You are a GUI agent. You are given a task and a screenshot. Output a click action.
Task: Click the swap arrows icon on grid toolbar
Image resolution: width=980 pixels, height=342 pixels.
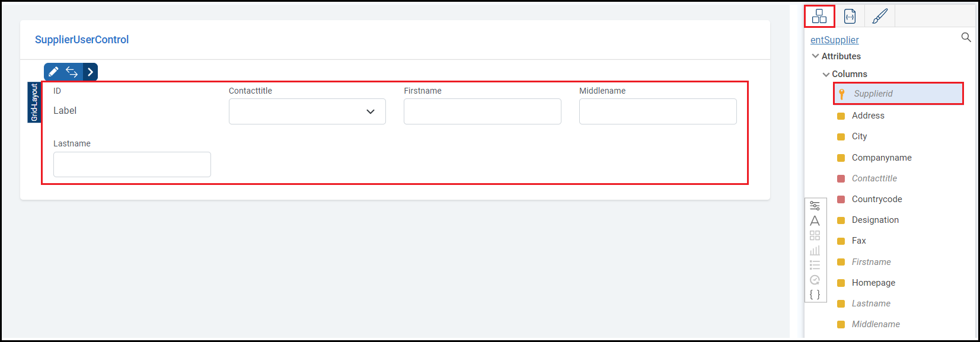coord(72,72)
